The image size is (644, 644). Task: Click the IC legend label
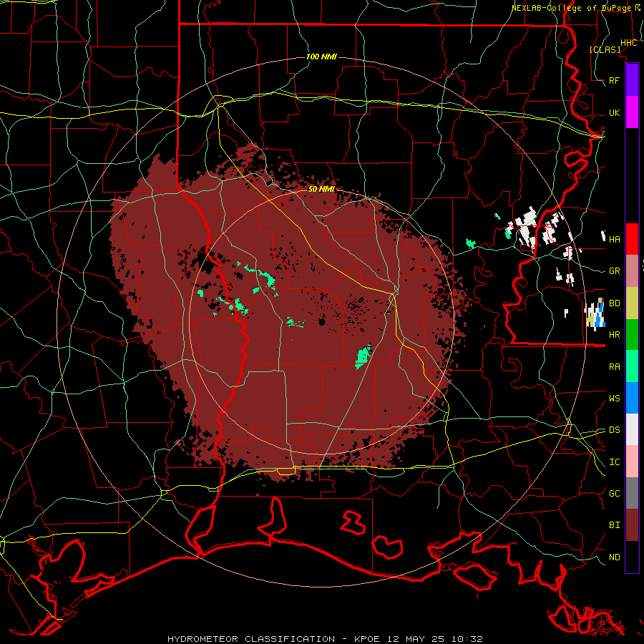[614, 462]
